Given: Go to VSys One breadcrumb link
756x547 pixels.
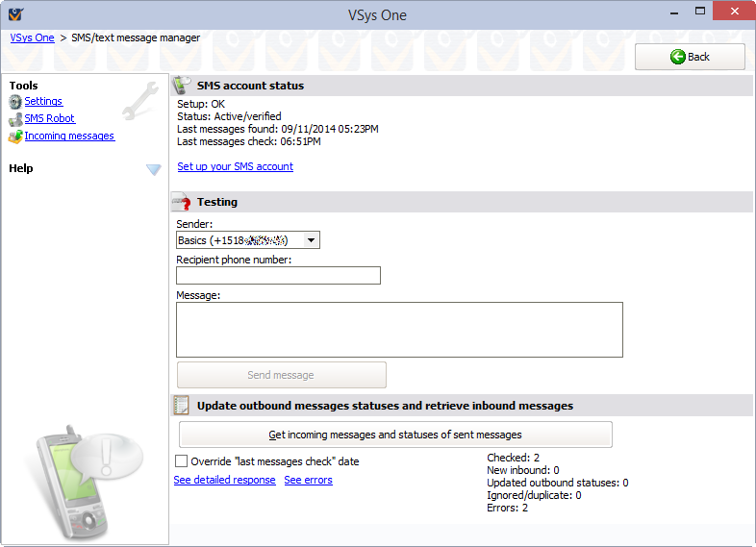Looking at the screenshot, I should click(33, 37).
